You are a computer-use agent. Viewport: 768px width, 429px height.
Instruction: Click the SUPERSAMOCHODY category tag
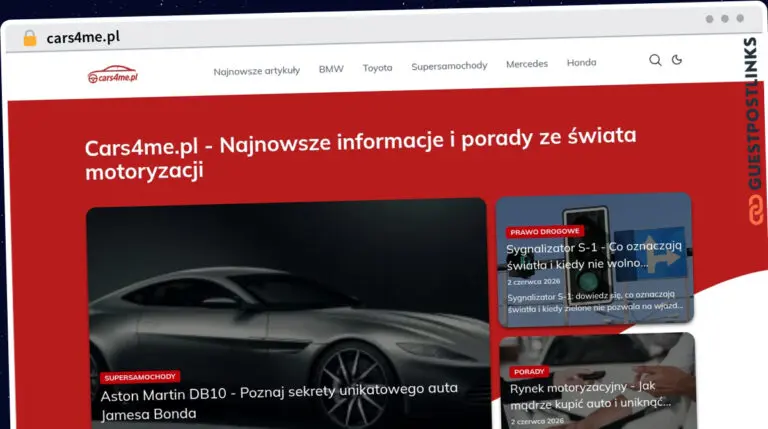pos(140,377)
